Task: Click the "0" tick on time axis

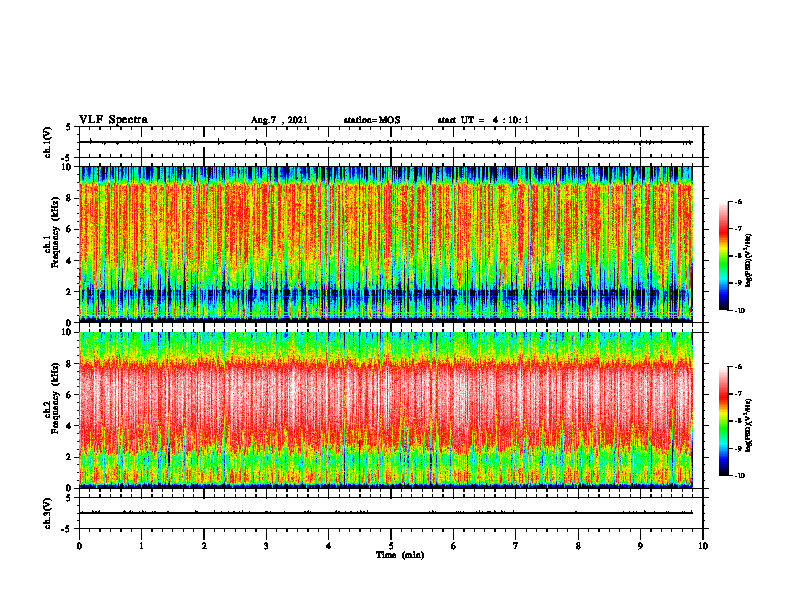Action: pyautogui.click(x=79, y=546)
